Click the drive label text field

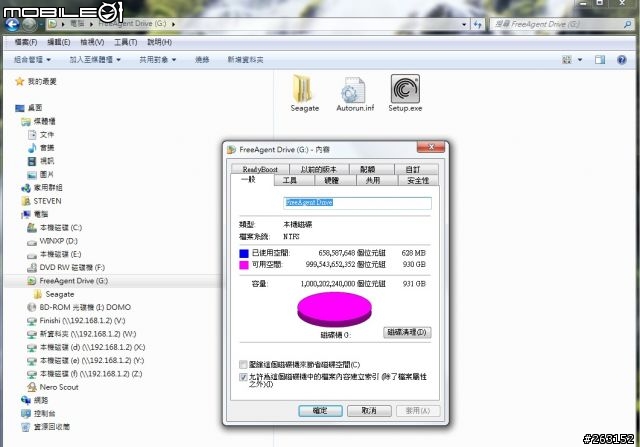357,203
